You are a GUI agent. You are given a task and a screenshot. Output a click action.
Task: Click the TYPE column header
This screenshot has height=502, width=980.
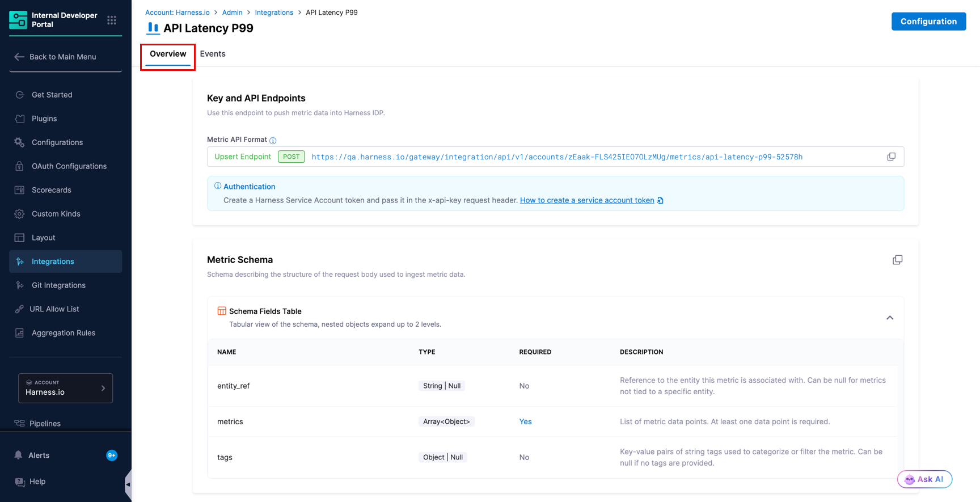click(x=427, y=352)
